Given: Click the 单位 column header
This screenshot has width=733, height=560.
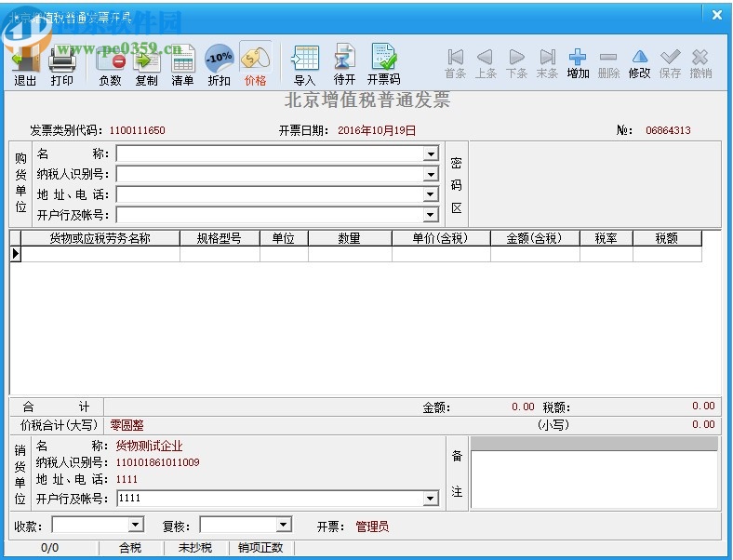Looking at the screenshot, I should 284,238.
